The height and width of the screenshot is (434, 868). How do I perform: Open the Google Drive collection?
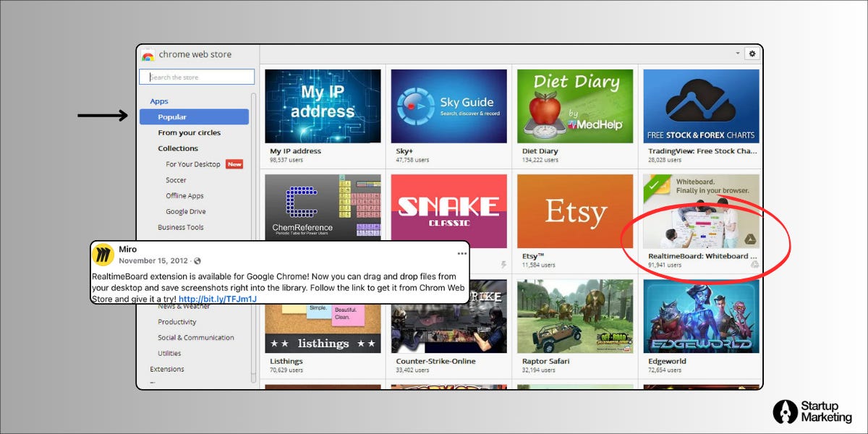click(186, 212)
